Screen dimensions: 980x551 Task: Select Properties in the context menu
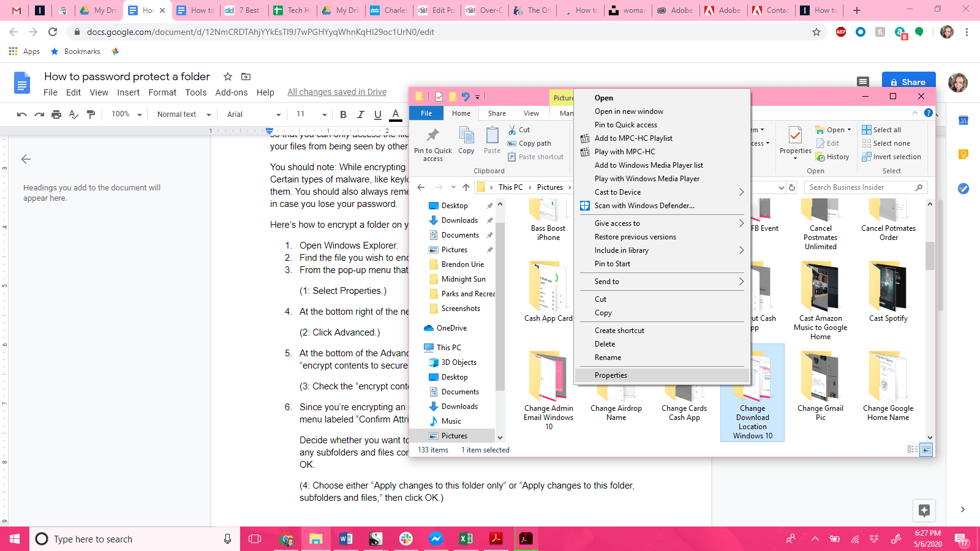pos(611,375)
